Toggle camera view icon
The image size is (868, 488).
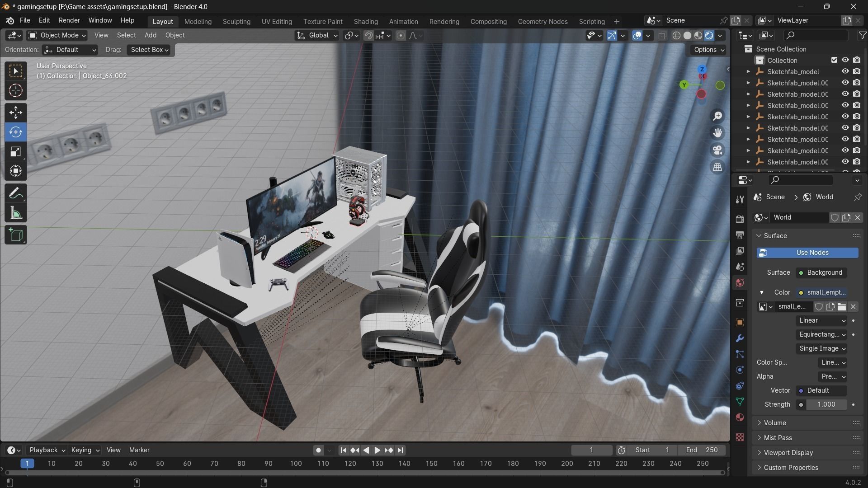[x=717, y=150]
